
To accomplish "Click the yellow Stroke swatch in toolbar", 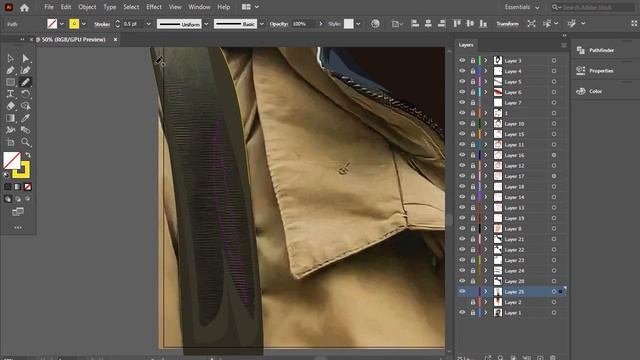I will (22, 171).
